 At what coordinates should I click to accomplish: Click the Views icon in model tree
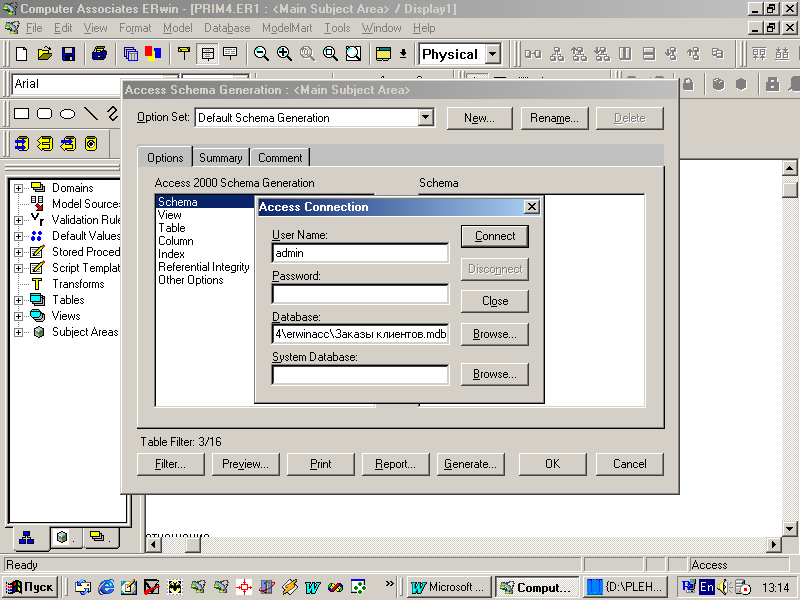[38, 315]
